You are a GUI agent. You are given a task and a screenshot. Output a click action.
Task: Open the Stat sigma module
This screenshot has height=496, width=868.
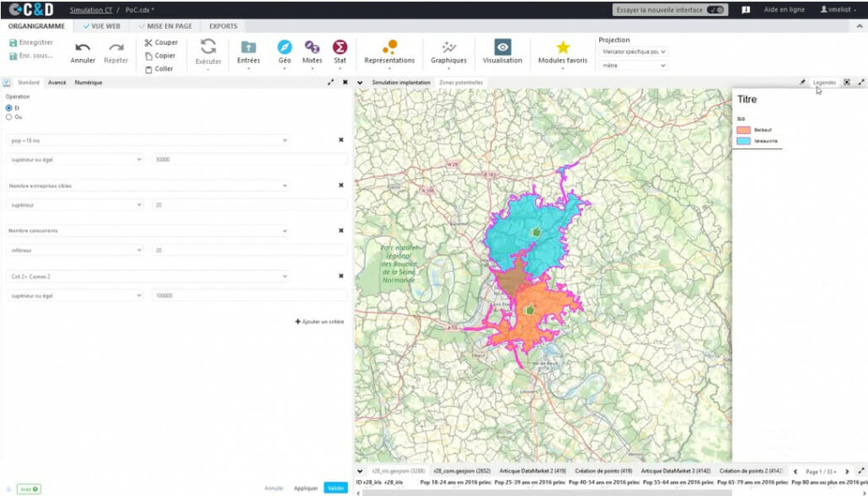tap(340, 47)
